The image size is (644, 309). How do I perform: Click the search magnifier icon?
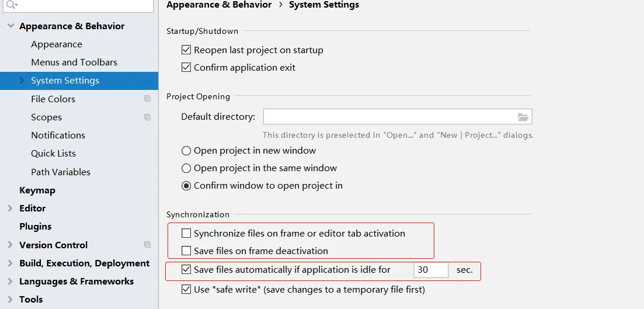[12, 5]
